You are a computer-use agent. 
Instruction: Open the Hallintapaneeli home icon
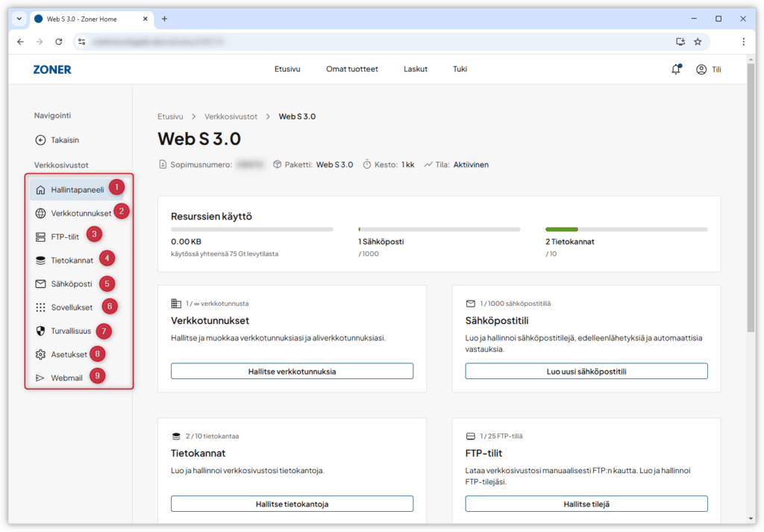(x=41, y=190)
